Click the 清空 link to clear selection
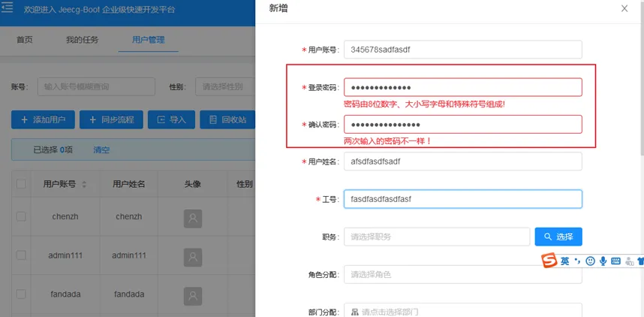644x317 pixels. tap(101, 149)
